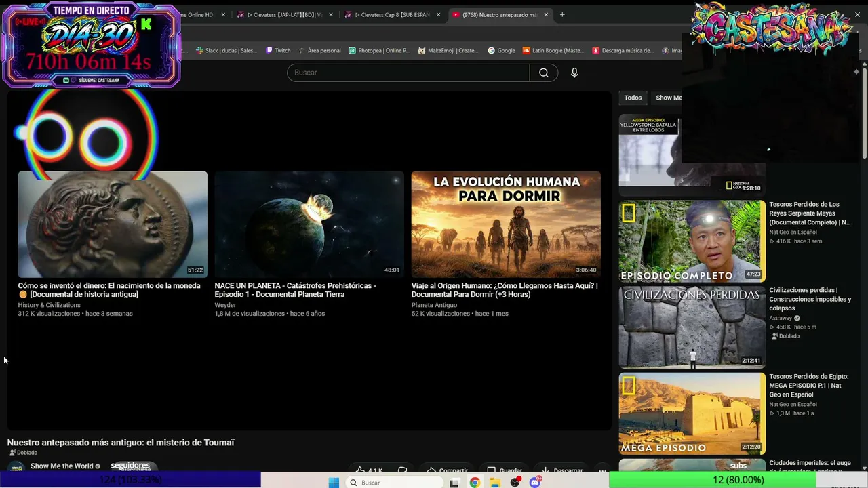The image size is (868, 488).
Task: Open the Área personal bookmark
Action: (x=319, y=50)
